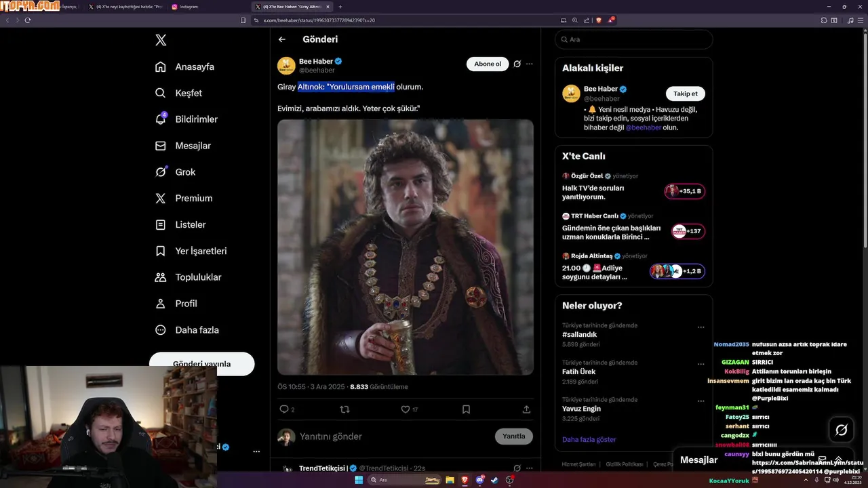
Task: Open Rojda Altıntaş live broadcast
Action: point(633,266)
